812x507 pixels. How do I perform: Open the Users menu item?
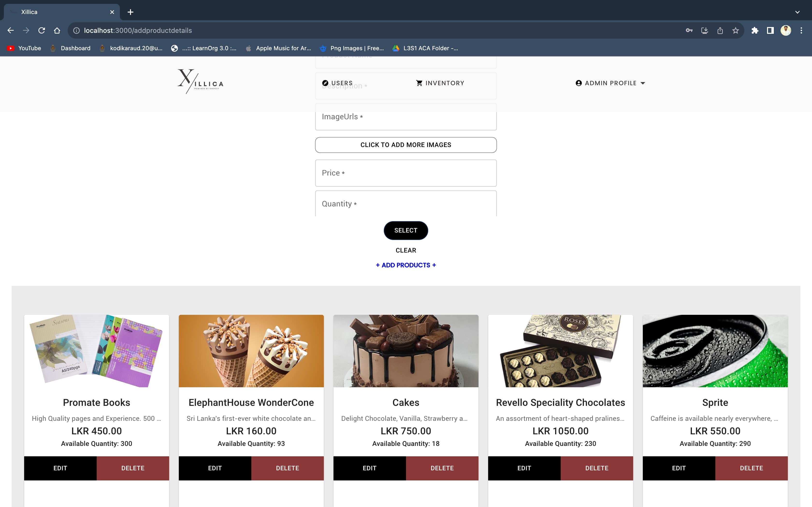337,83
